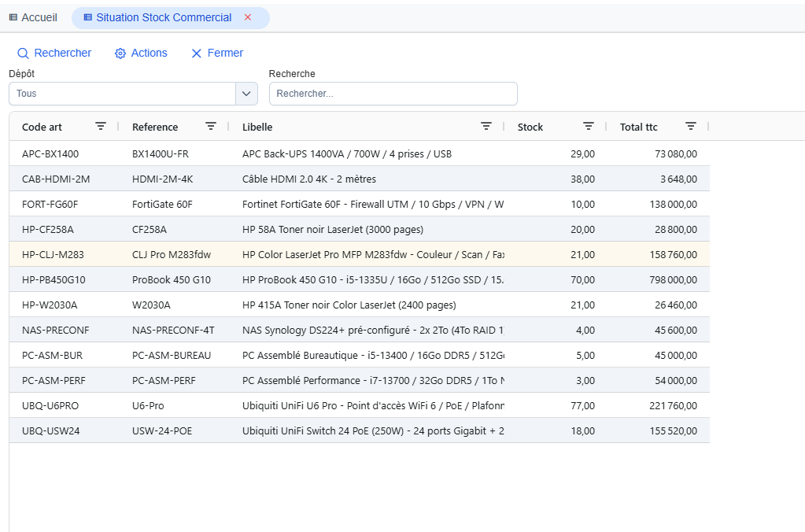
Task: Open the Dépôt combo box showing Tous
Action: point(133,94)
